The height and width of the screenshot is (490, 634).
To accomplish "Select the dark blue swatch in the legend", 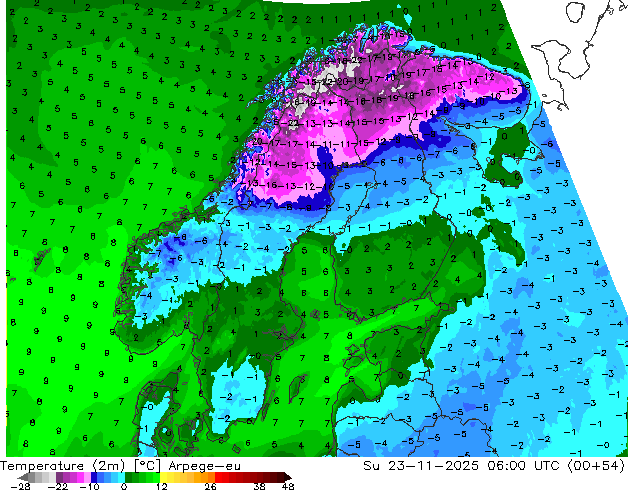I will [x=94, y=477].
